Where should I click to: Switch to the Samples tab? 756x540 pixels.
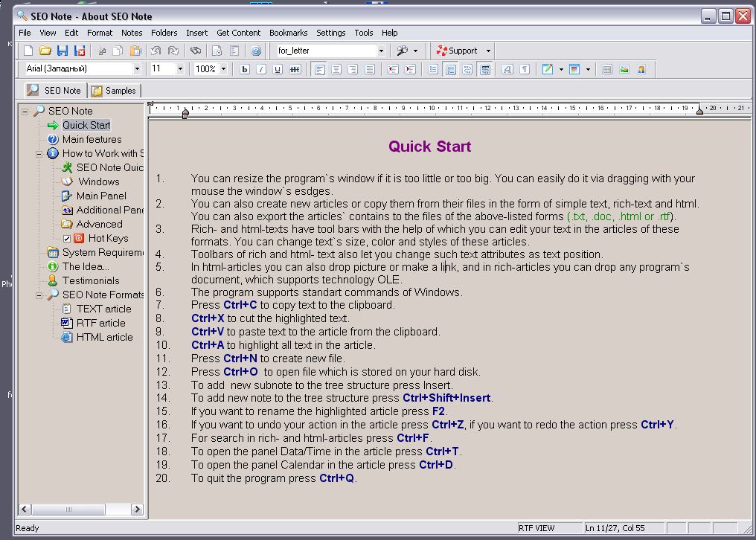click(115, 91)
